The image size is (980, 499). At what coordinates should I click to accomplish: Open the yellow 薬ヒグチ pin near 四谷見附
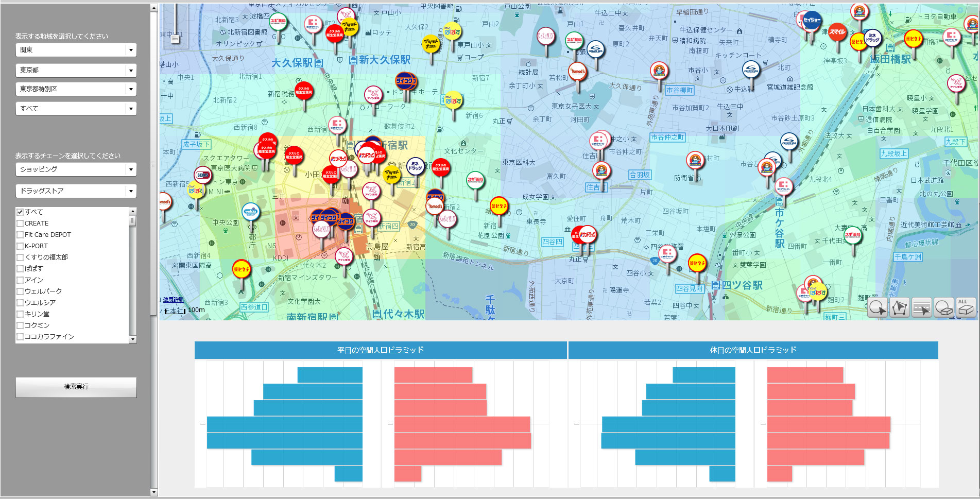[x=697, y=263]
